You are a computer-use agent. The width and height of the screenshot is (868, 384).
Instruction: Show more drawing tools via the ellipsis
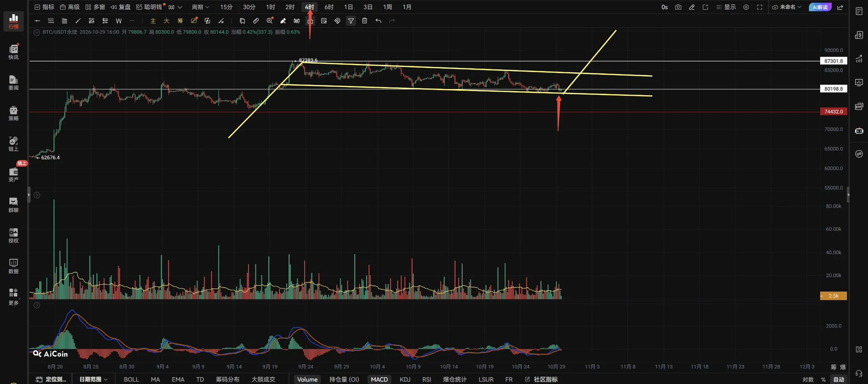[132, 20]
